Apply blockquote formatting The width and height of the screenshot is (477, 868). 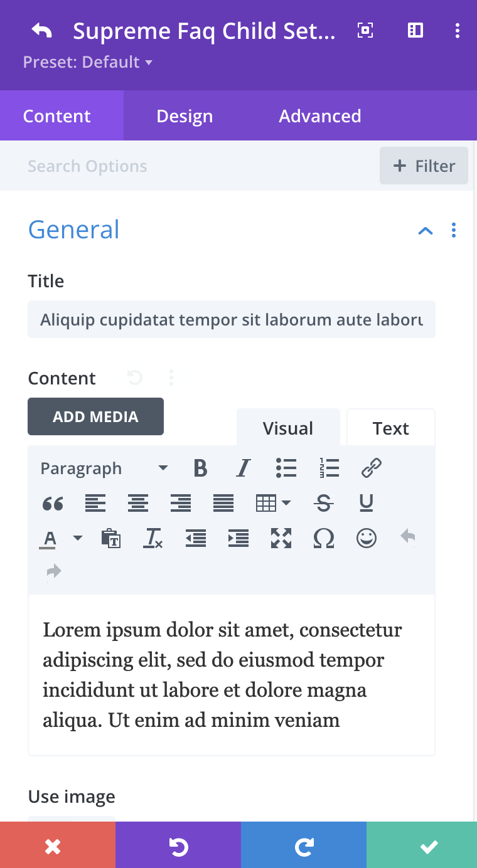pos(53,503)
